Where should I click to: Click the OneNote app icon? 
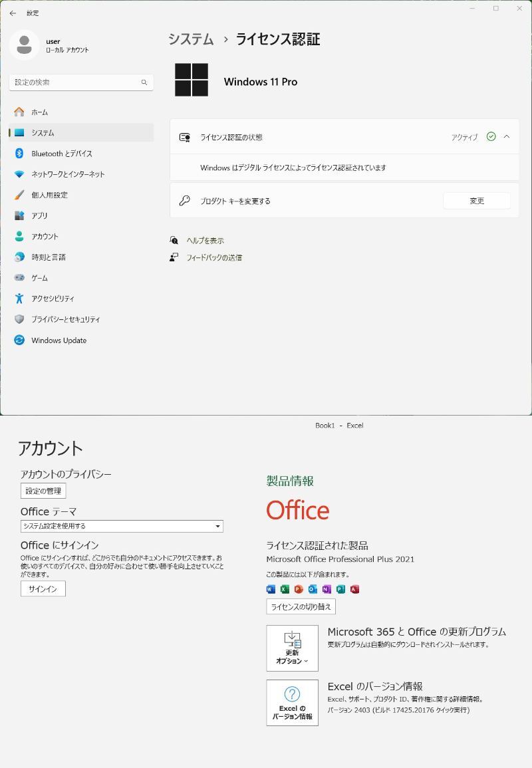(x=327, y=588)
